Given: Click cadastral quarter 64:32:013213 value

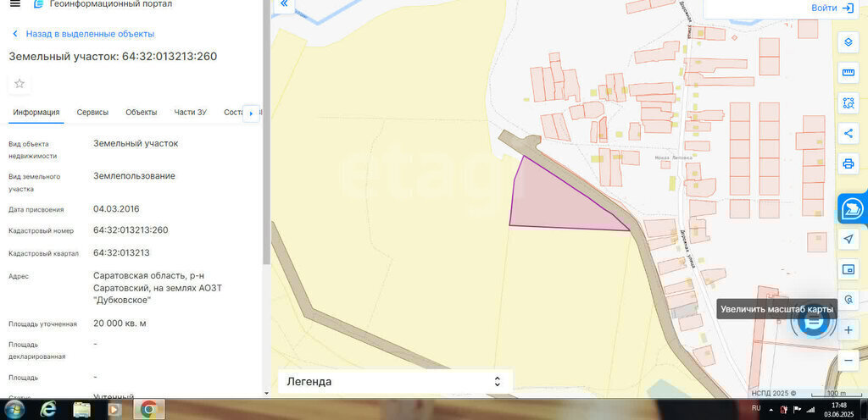Looking at the screenshot, I should [x=121, y=252].
